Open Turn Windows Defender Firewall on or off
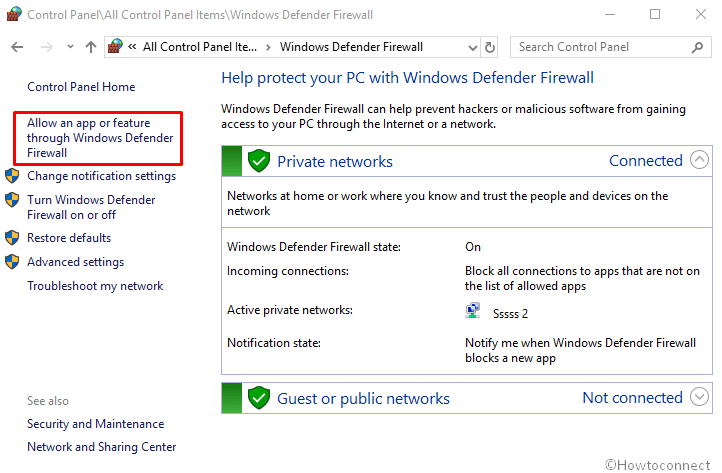The width and height of the screenshot is (722, 473). (91, 207)
